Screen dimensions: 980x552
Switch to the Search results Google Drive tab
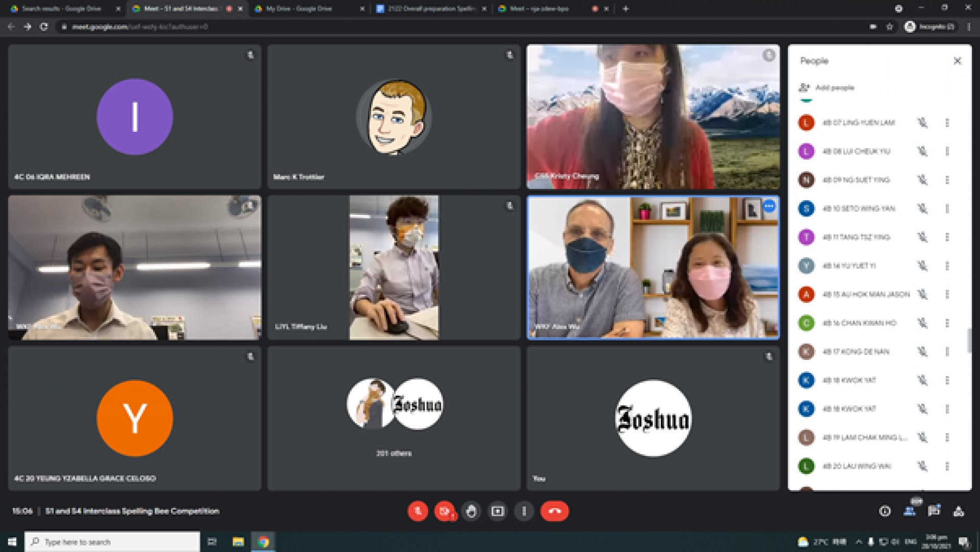62,9
